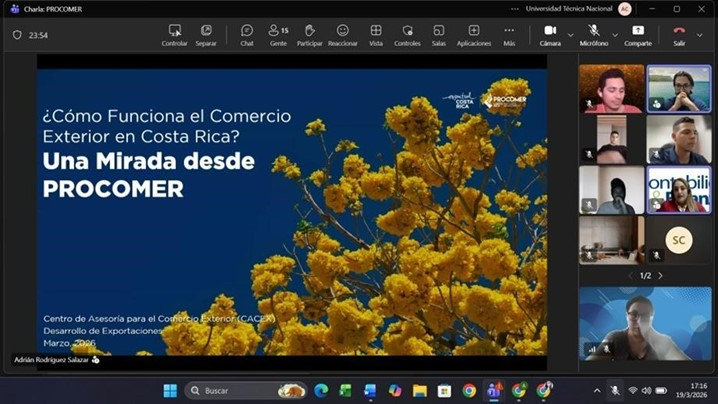
Task: Expand the camera options dropdown arrow
Action: [571, 35]
